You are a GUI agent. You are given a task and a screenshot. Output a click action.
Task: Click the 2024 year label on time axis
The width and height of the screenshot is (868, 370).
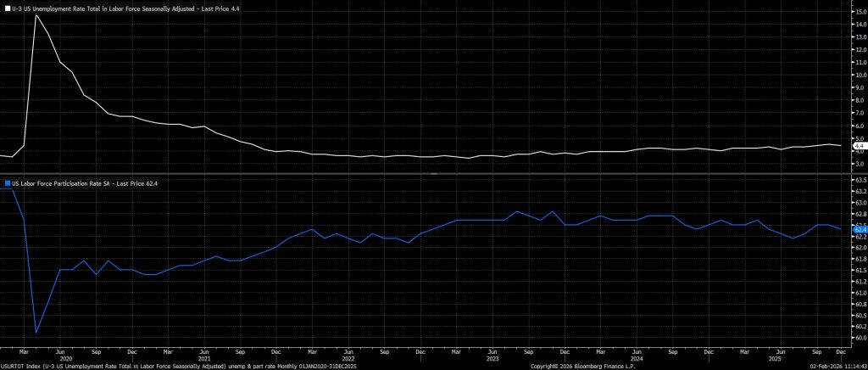tap(637, 358)
